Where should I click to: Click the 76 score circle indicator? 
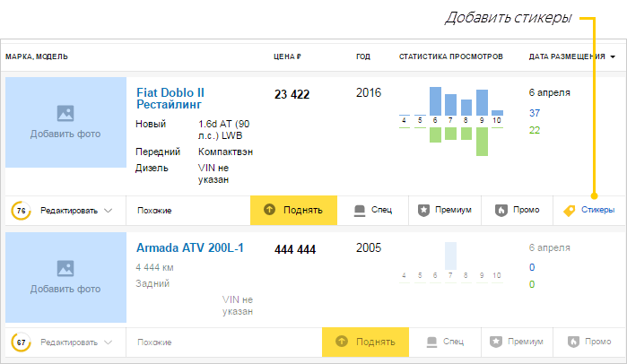click(x=21, y=211)
